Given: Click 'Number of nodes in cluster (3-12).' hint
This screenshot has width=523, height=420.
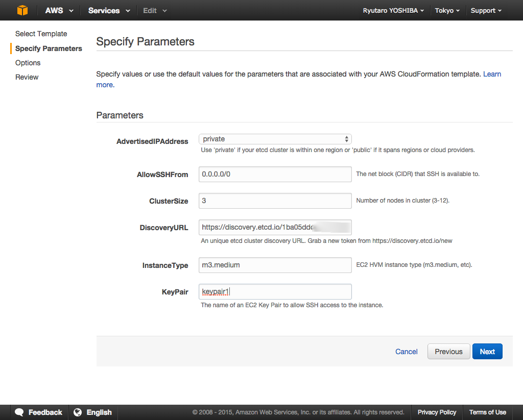Looking at the screenshot, I should pos(403,201).
